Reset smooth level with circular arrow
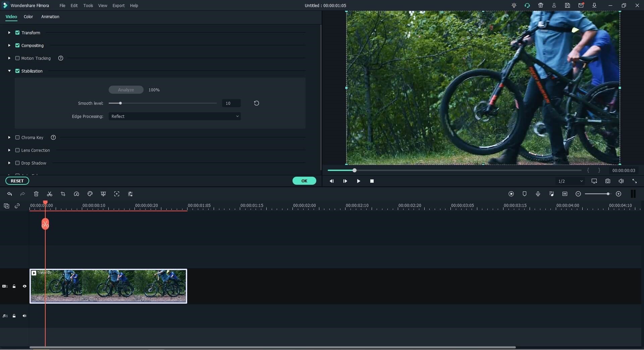 tap(257, 103)
